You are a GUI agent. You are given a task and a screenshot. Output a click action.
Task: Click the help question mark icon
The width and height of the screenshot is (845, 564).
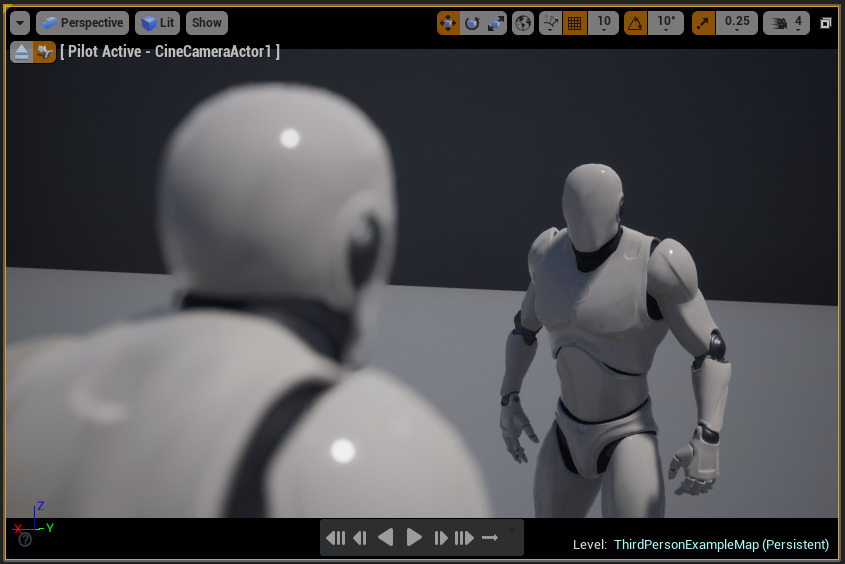(25, 540)
